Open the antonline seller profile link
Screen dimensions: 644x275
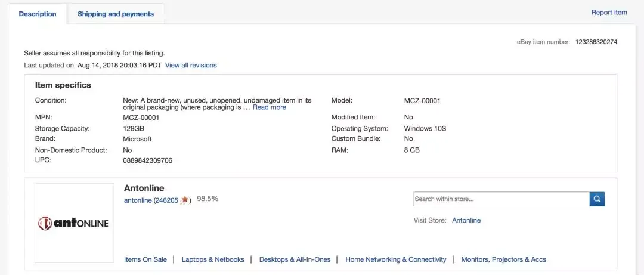click(138, 200)
